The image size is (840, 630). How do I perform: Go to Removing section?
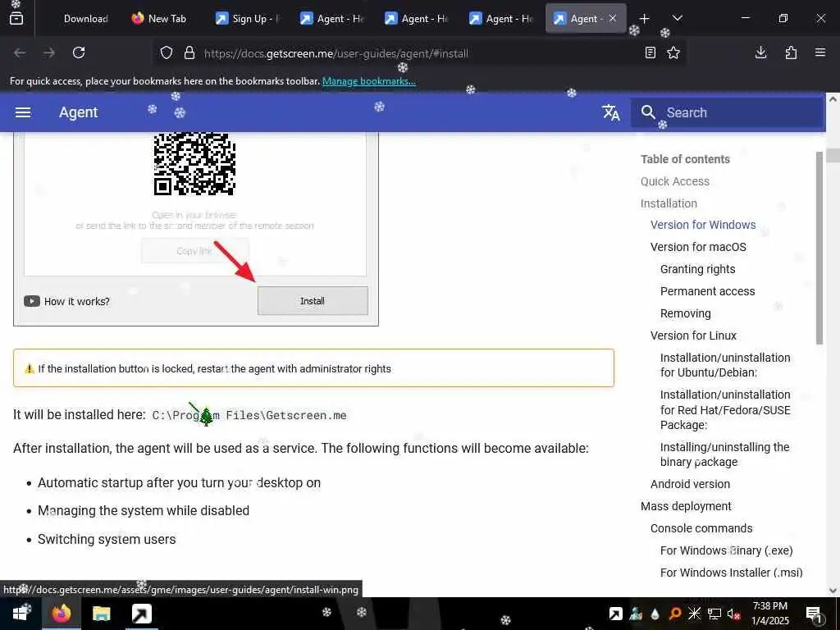pyautogui.click(x=685, y=313)
